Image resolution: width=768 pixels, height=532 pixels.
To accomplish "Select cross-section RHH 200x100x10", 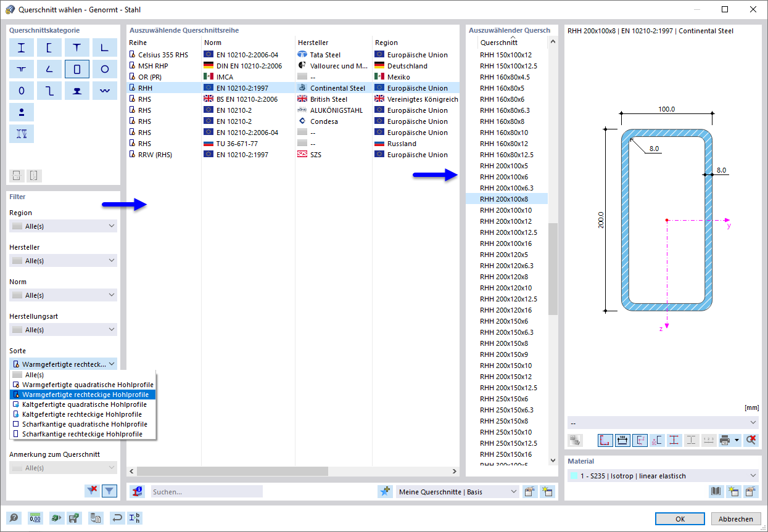I will [x=506, y=210].
